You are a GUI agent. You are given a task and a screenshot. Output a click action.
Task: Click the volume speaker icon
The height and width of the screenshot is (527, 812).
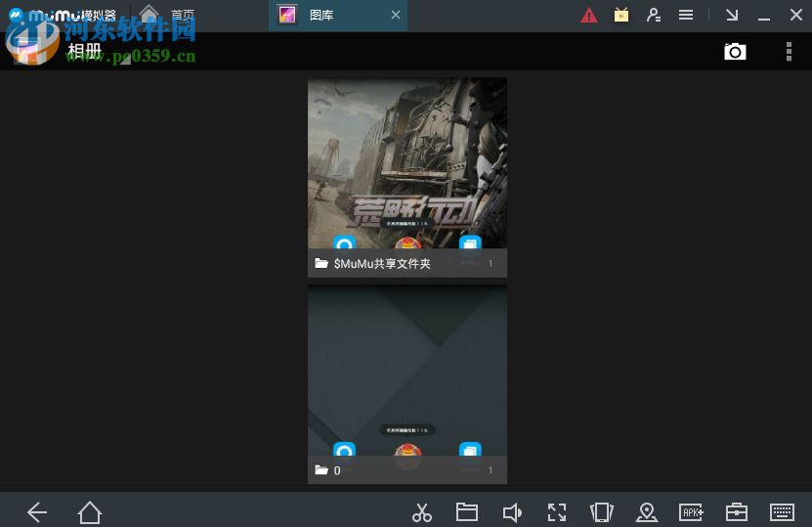512,512
